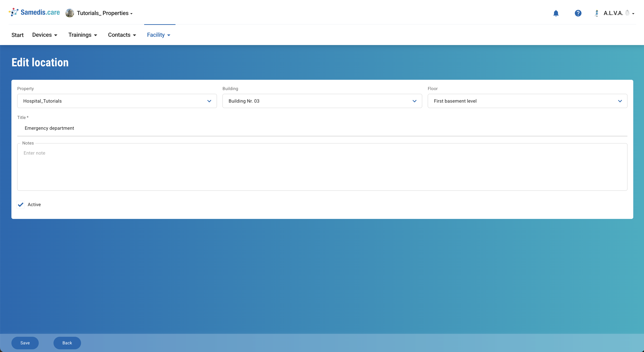Click the lab coat icon beside A.L.V.A.

[x=627, y=13]
